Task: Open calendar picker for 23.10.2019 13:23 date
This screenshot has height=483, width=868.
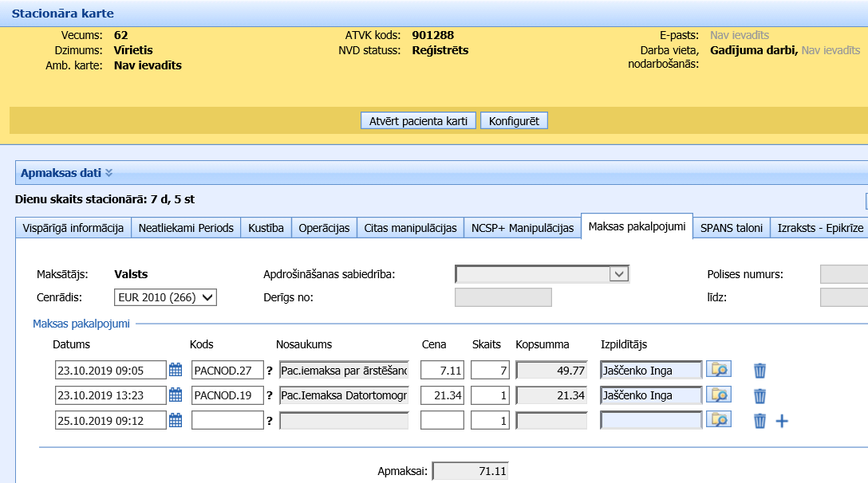Action: (175, 395)
